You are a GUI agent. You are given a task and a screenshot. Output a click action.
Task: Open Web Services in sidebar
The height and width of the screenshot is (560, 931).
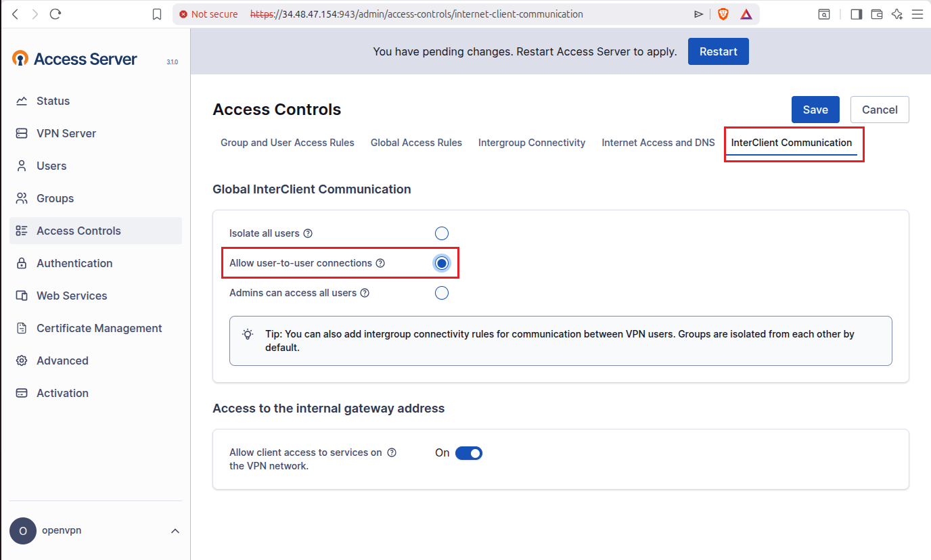96,296
